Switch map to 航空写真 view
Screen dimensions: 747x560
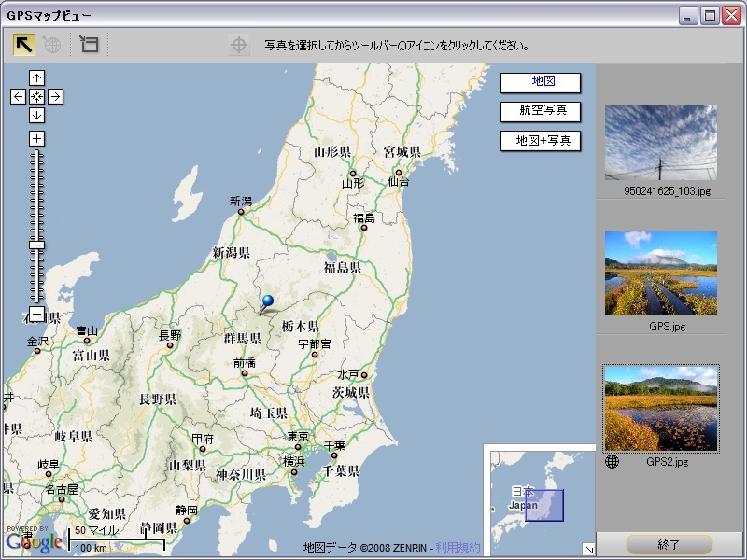pyautogui.click(x=541, y=112)
